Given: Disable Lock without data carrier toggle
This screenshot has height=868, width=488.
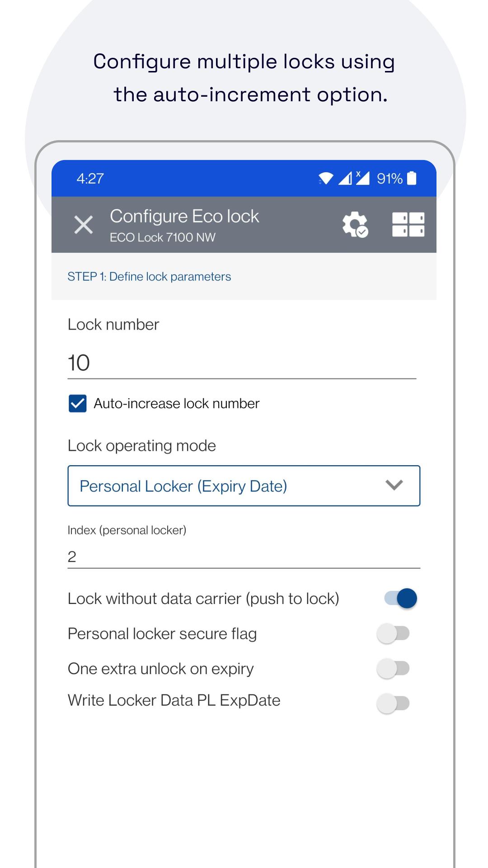Looking at the screenshot, I should click(x=400, y=599).
